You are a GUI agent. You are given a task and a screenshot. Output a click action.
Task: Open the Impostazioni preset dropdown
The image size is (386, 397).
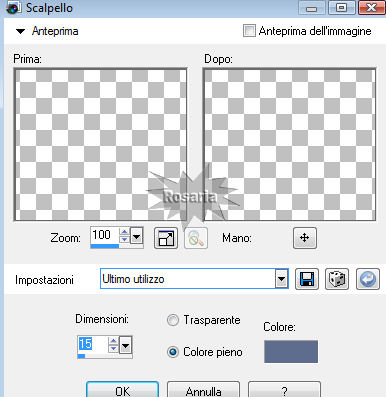282,279
